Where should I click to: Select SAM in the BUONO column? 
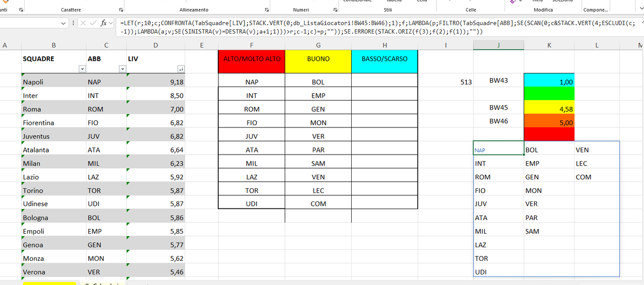pos(318,162)
